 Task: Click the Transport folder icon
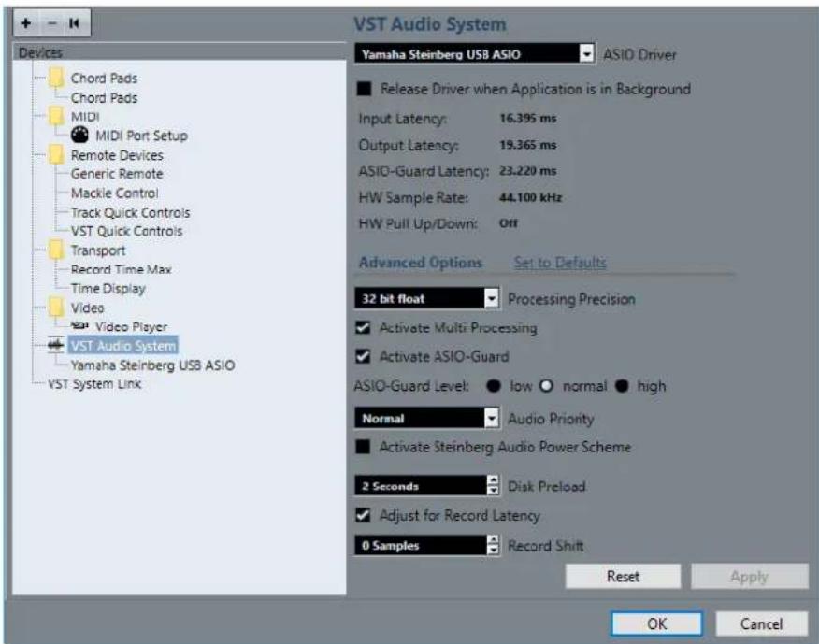56,250
